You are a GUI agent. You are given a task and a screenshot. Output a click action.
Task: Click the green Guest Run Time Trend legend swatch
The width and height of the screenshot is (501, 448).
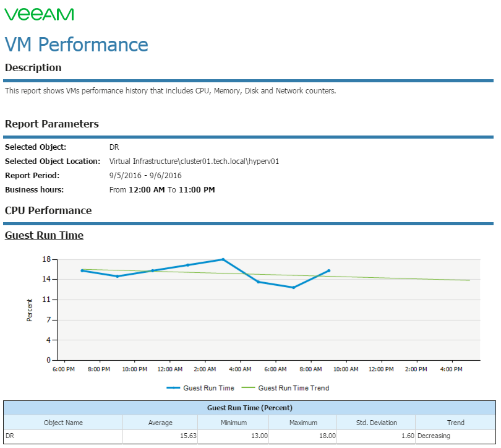click(248, 388)
